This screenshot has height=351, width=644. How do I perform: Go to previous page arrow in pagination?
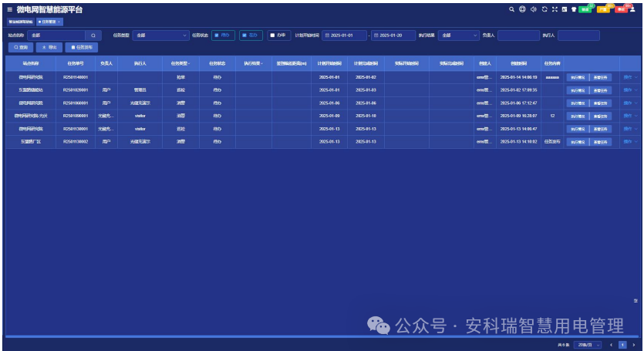pos(611,345)
